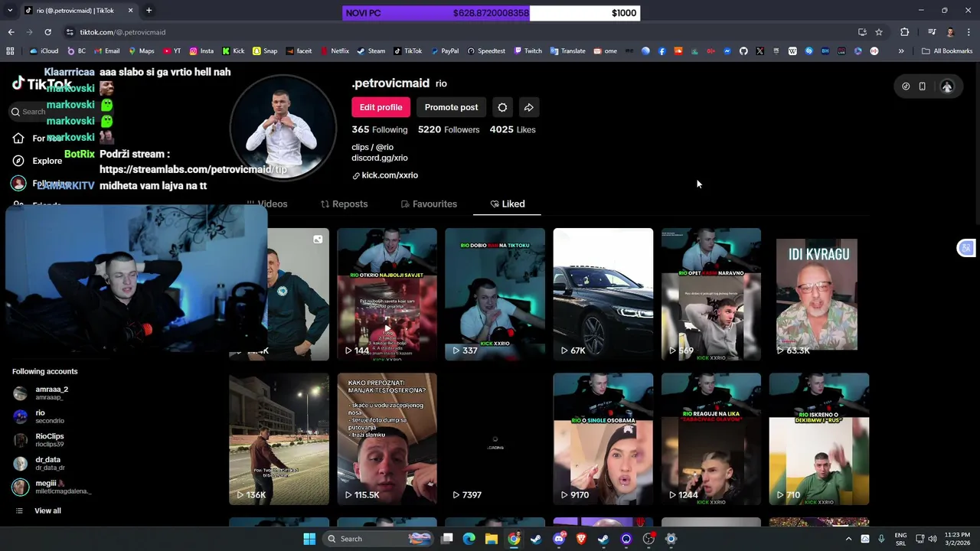This screenshot has width=980, height=551.
Task: Open the profile avatar menu at top right
Action: (947, 86)
